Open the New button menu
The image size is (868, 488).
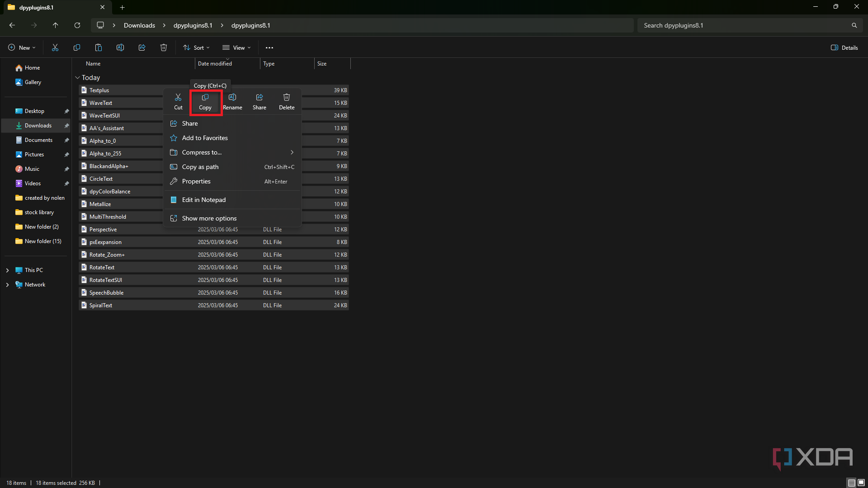(22, 47)
